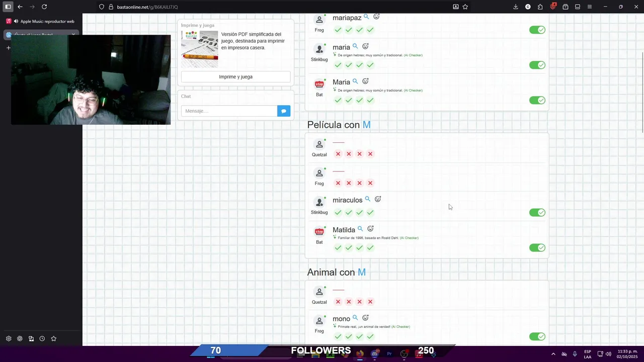Search the word mariapaz with magnifier
Screen dimensions: 644x362
(x=366, y=17)
